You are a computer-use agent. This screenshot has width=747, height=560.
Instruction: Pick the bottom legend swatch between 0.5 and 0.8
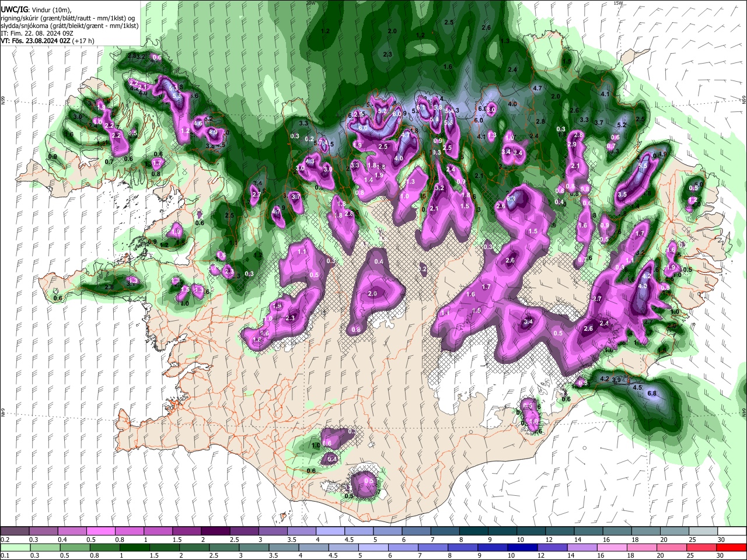pos(75,547)
